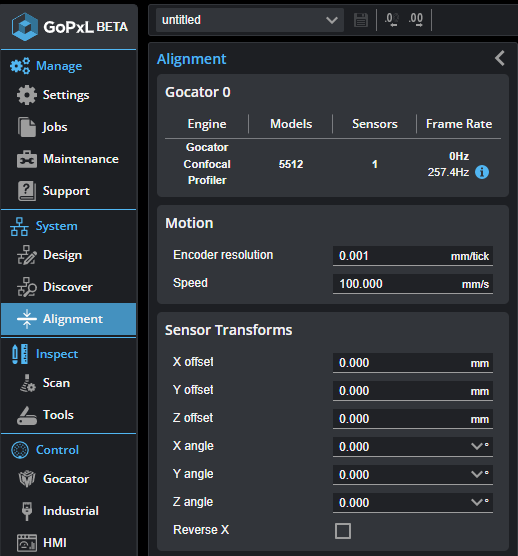Enable the Reverse X checkbox
Image resolution: width=518 pixels, height=556 pixels.
tap(343, 531)
